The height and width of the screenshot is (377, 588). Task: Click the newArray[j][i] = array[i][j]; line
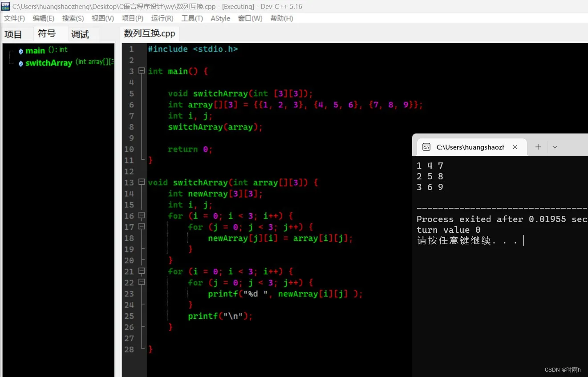280,238
